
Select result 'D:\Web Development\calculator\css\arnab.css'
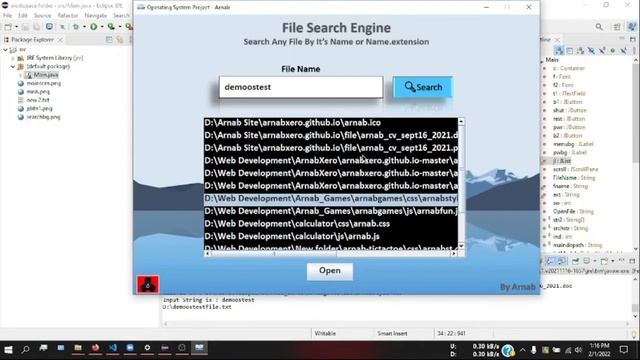pos(331,224)
